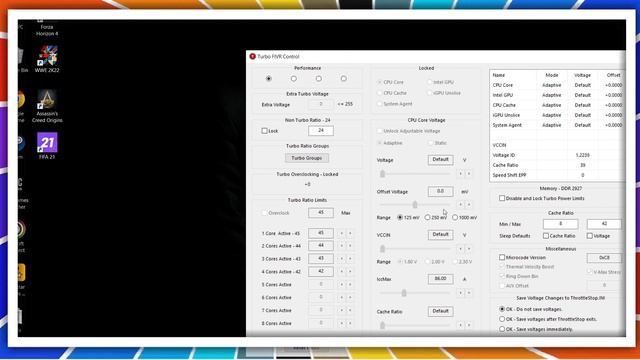Select OK - Do not save voltages
This screenshot has height=360, width=640.
[x=502, y=309]
